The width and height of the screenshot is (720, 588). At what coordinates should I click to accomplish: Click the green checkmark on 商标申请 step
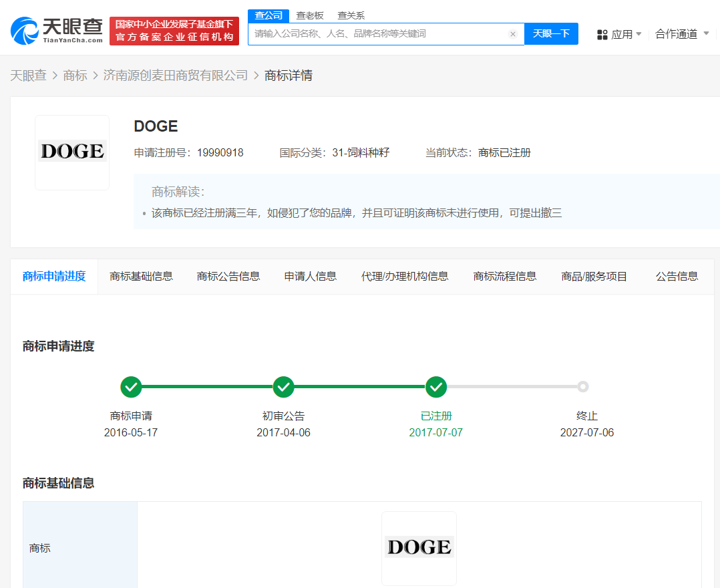pyautogui.click(x=131, y=386)
